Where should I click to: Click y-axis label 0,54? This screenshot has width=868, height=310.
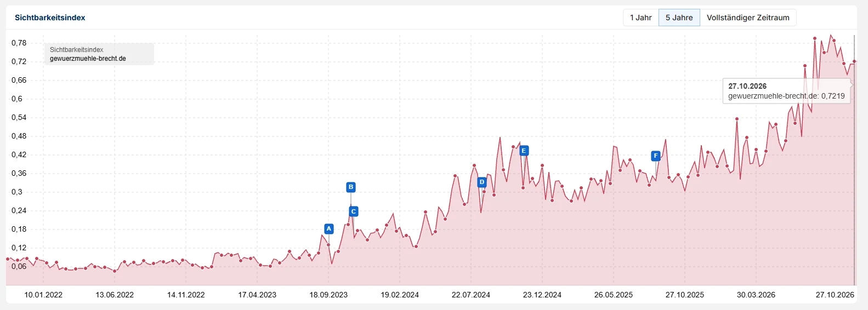19,117
